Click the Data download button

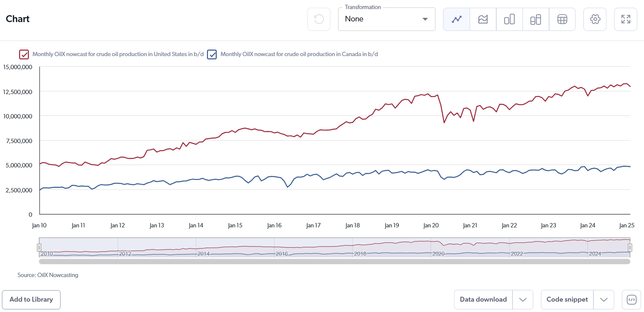483,300
